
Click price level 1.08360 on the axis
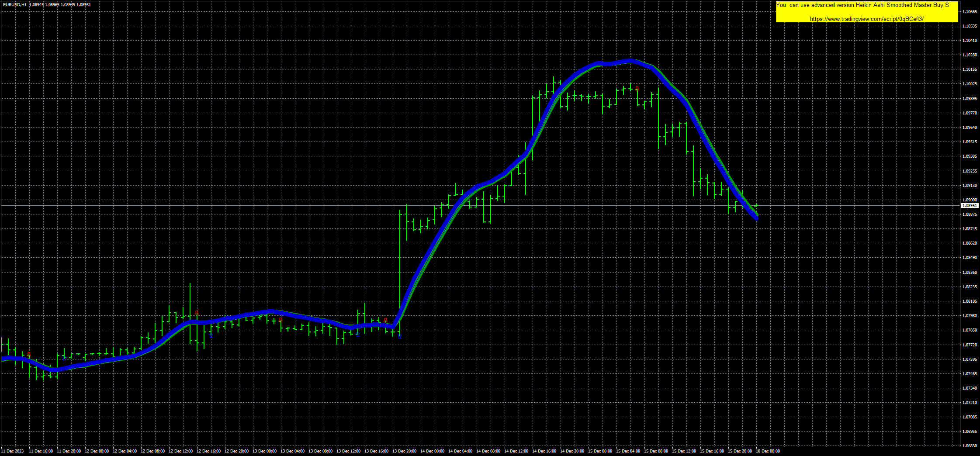point(970,273)
